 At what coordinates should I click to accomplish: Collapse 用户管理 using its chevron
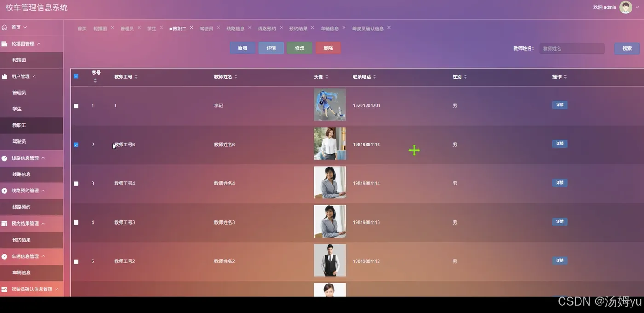(34, 76)
